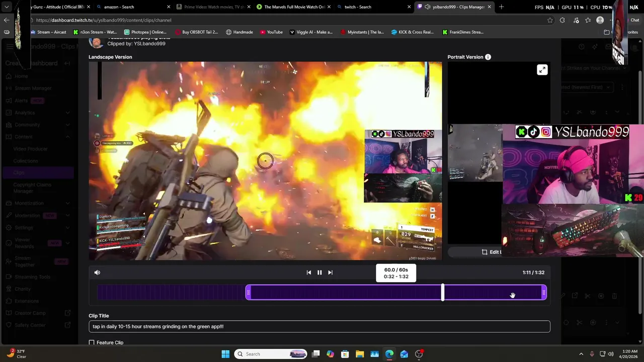This screenshot has width=644, height=362.
Task: Skip to next frame button
Action: 330,273
